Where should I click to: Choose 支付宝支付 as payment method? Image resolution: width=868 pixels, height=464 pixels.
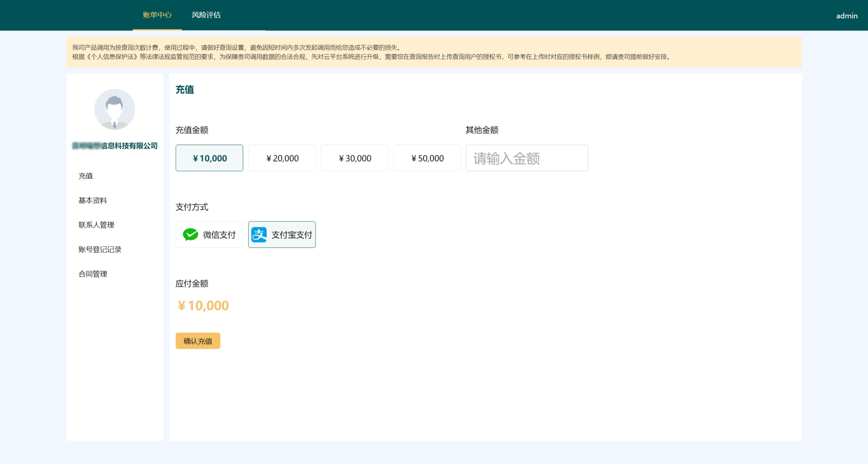[282, 235]
